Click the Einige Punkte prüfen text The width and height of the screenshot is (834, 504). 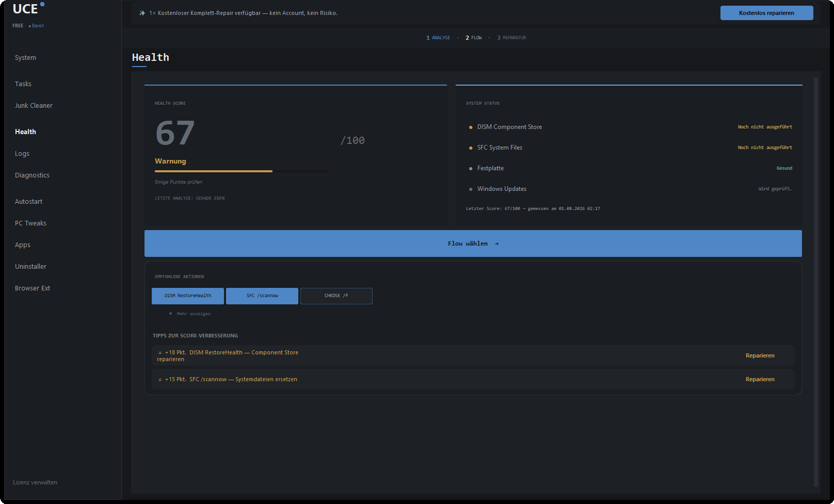pos(179,182)
